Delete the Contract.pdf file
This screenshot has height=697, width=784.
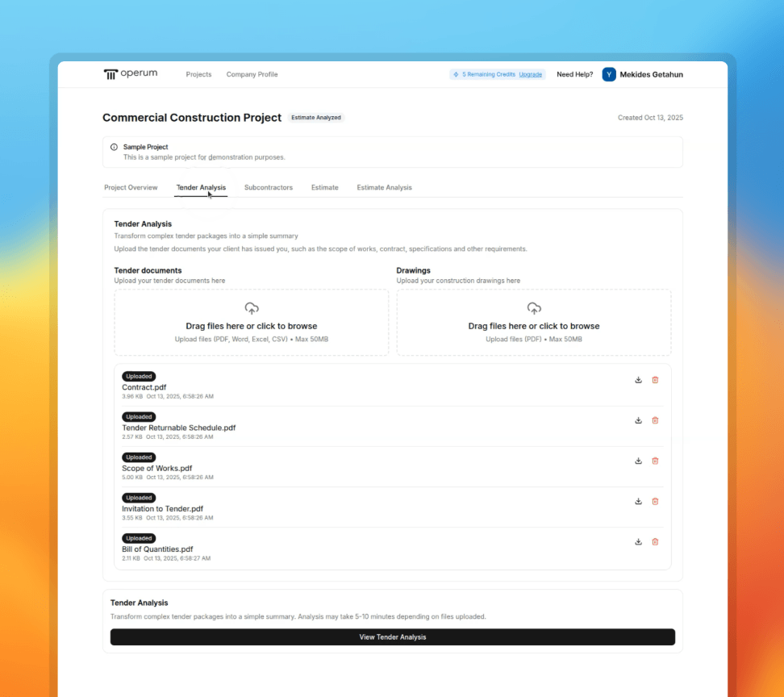[x=655, y=380]
